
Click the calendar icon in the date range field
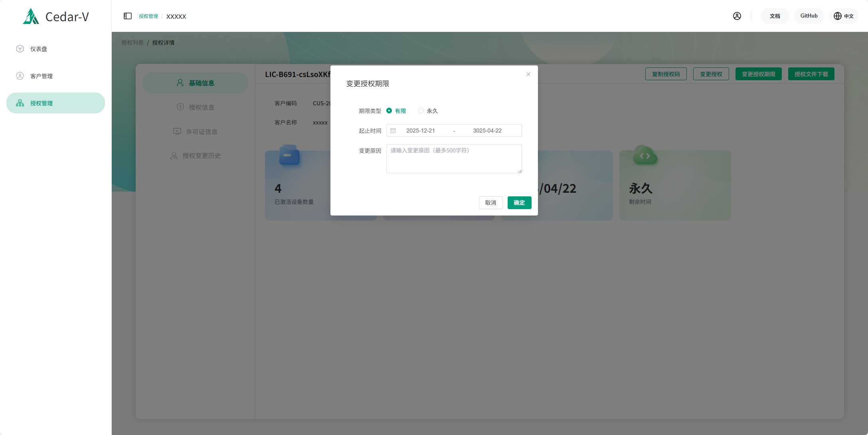[393, 130]
